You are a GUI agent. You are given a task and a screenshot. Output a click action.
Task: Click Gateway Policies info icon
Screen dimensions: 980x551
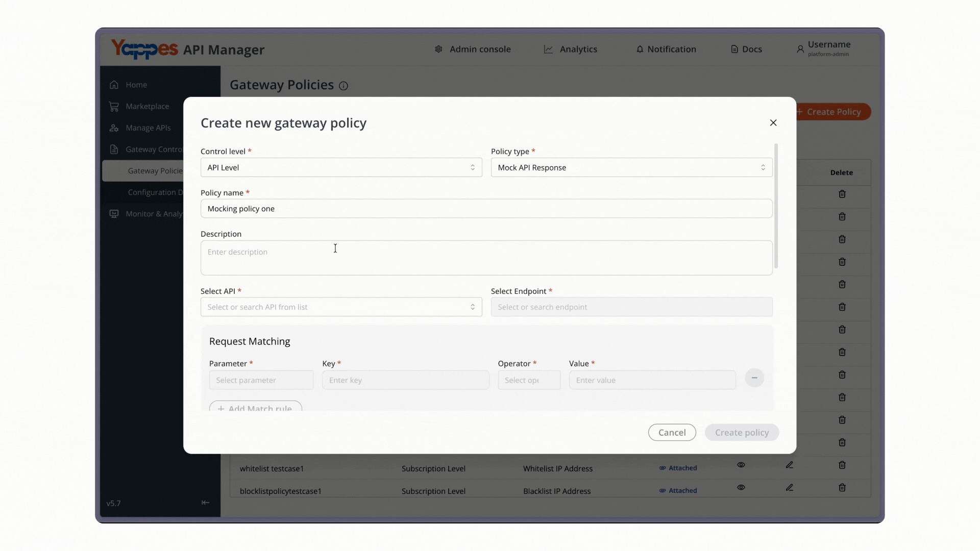(344, 86)
